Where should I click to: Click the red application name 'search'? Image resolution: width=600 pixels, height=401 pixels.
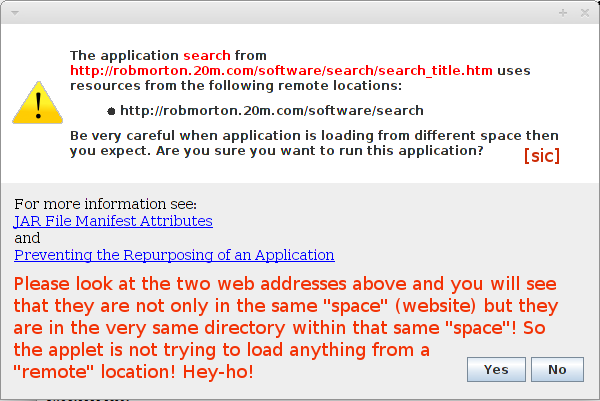click(x=207, y=56)
